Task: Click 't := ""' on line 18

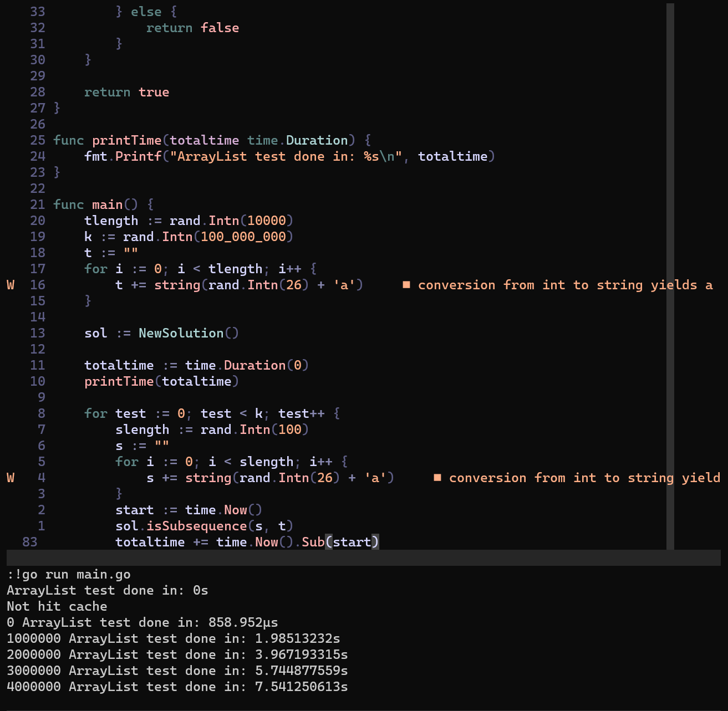Action: pos(111,253)
